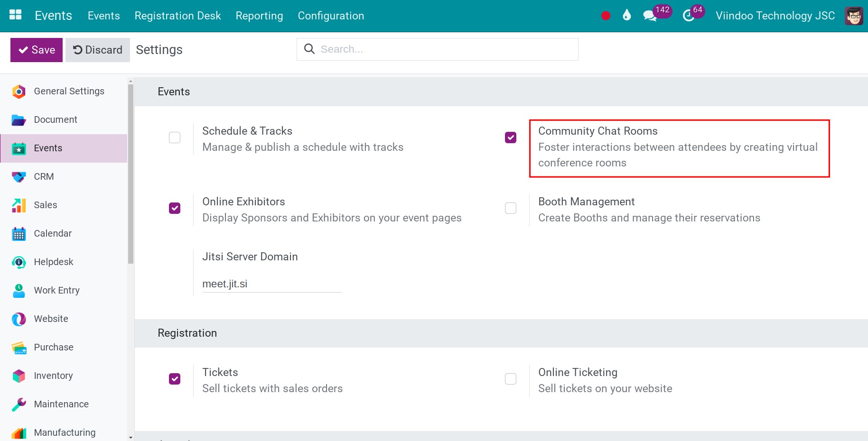The width and height of the screenshot is (868, 441).
Task: Click the Schedule & Tracks label
Action: click(247, 131)
